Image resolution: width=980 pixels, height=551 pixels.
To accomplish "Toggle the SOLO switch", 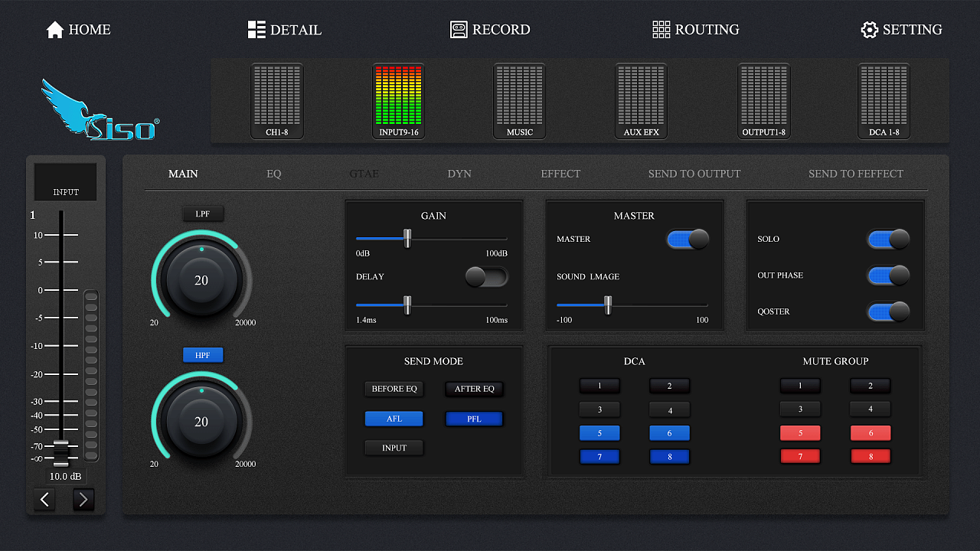I will [x=888, y=240].
